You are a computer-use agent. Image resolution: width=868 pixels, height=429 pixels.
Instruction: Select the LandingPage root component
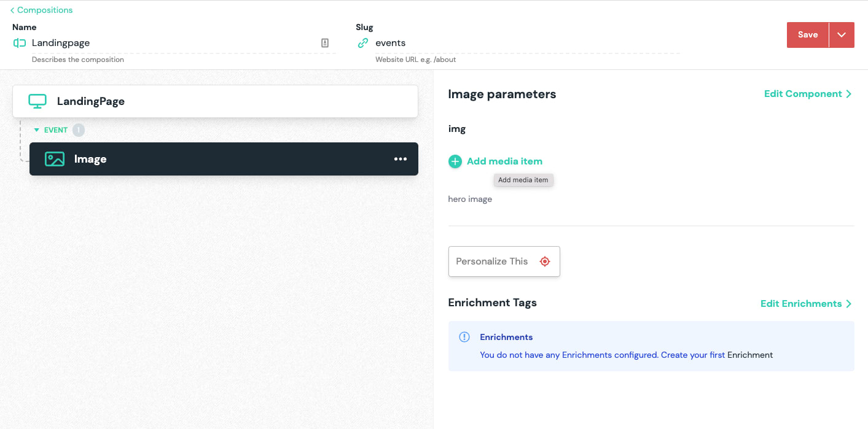point(215,101)
